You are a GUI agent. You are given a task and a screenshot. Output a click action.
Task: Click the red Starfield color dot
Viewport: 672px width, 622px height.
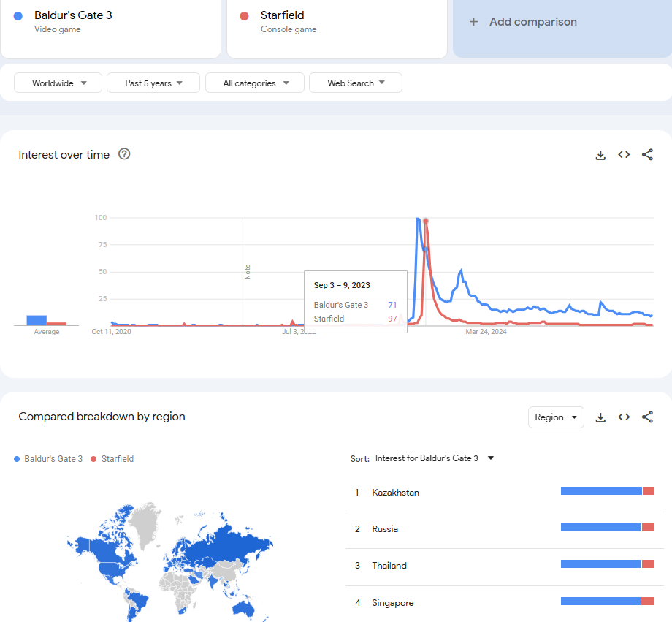[x=244, y=16]
